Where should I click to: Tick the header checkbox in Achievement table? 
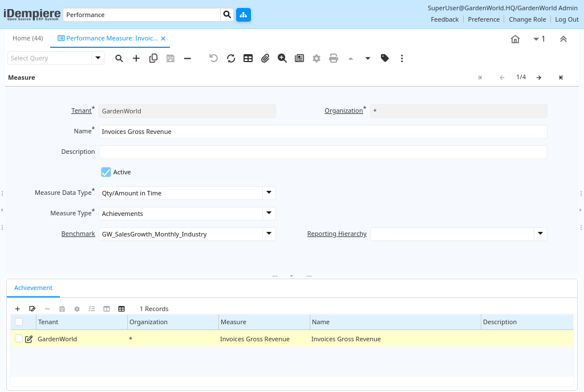[x=18, y=322]
